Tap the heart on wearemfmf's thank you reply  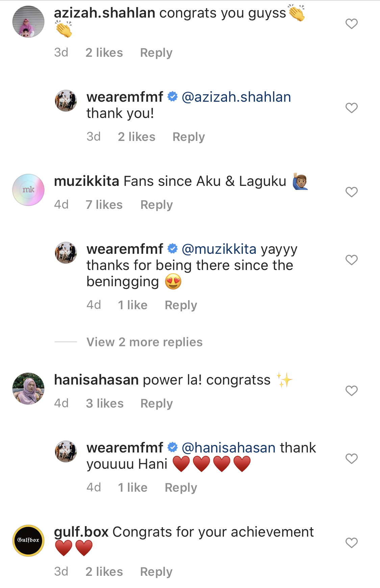(x=351, y=108)
